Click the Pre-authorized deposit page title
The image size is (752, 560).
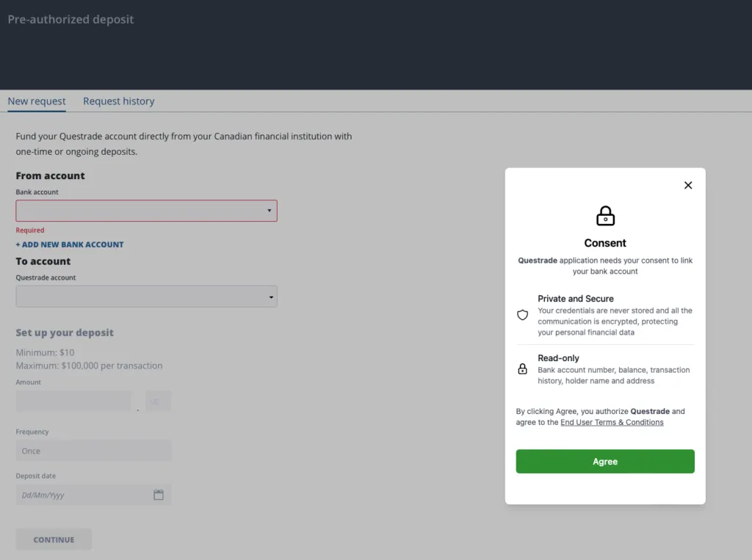[x=70, y=20]
